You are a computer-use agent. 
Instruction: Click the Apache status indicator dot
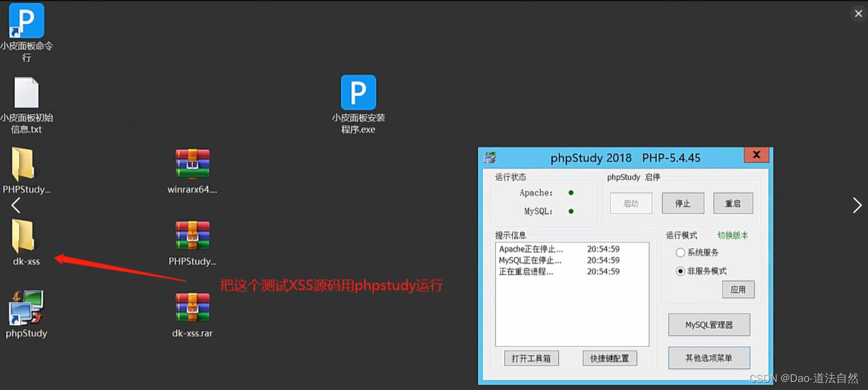tap(571, 193)
